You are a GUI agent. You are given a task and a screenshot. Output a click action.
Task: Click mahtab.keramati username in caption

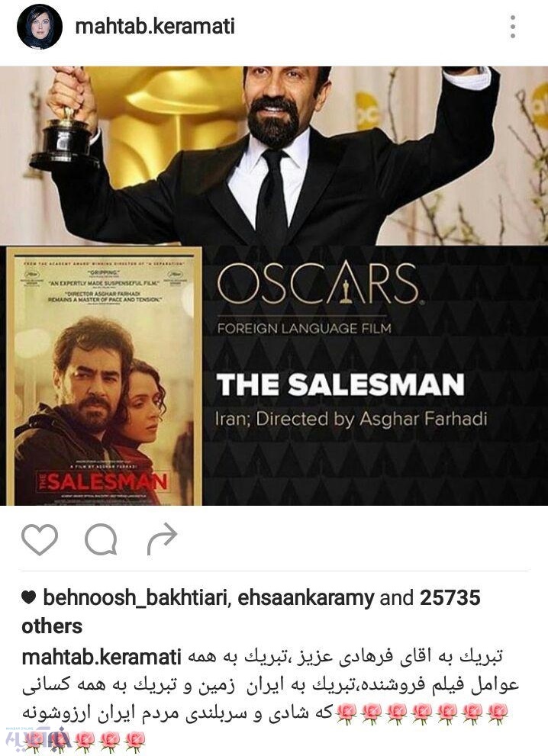102,657
